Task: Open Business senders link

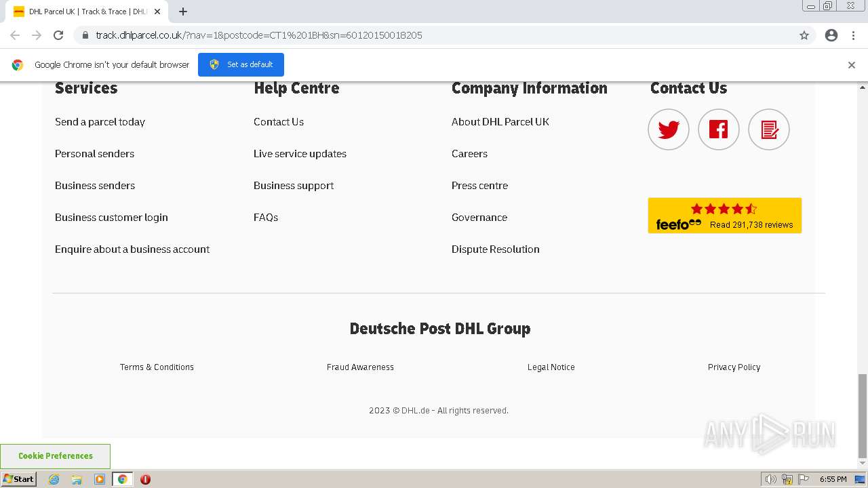Action: [x=95, y=186]
